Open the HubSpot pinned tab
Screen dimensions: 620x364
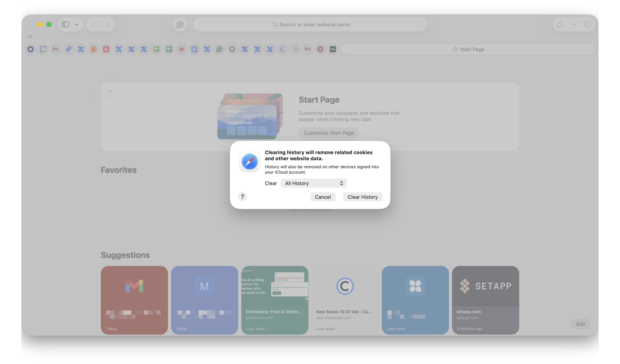[295, 49]
